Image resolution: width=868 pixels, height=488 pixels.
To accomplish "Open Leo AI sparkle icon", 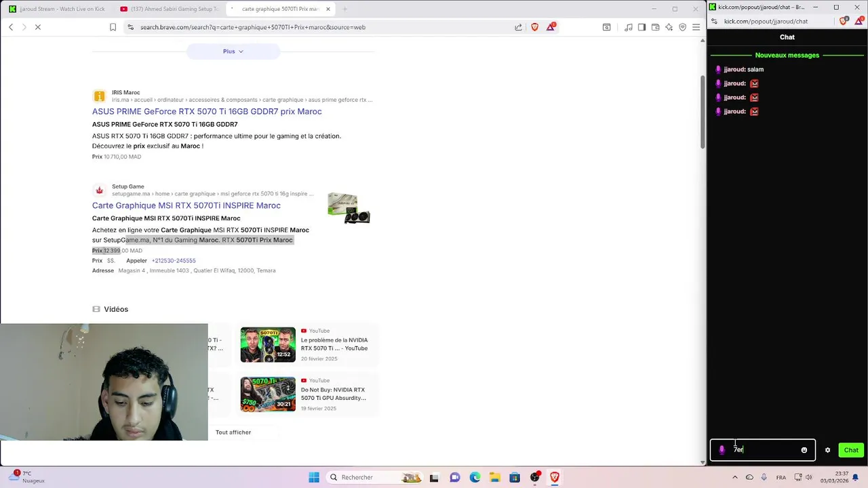I will [669, 27].
